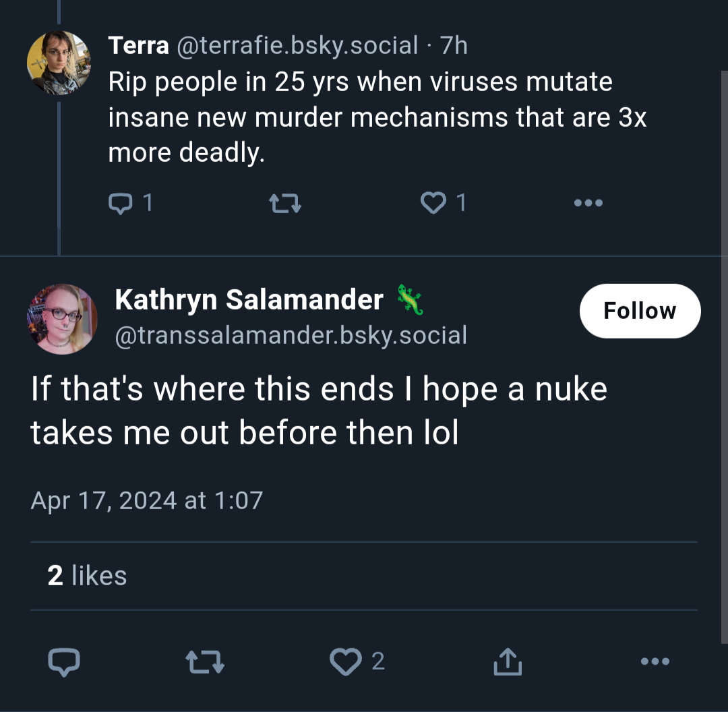Open Kathryn Salamander's profile picture
This screenshot has width=728, height=712.
[x=62, y=319]
